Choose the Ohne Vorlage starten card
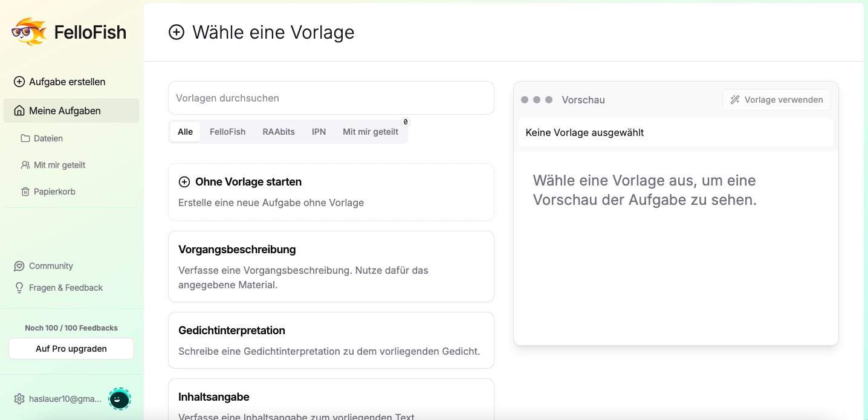The image size is (868, 420). (x=331, y=192)
